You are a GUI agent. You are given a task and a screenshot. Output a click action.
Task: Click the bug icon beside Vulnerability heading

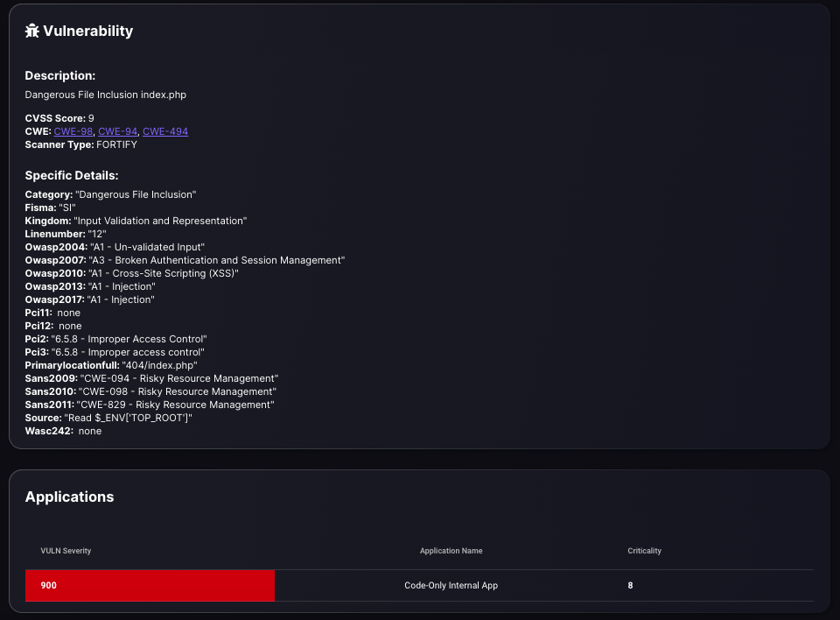[32, 32]
